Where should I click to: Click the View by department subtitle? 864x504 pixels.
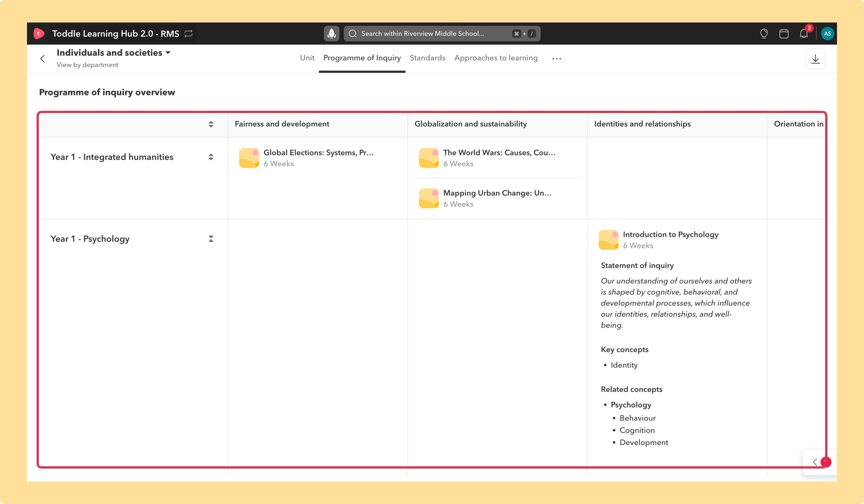coord(87,65)
